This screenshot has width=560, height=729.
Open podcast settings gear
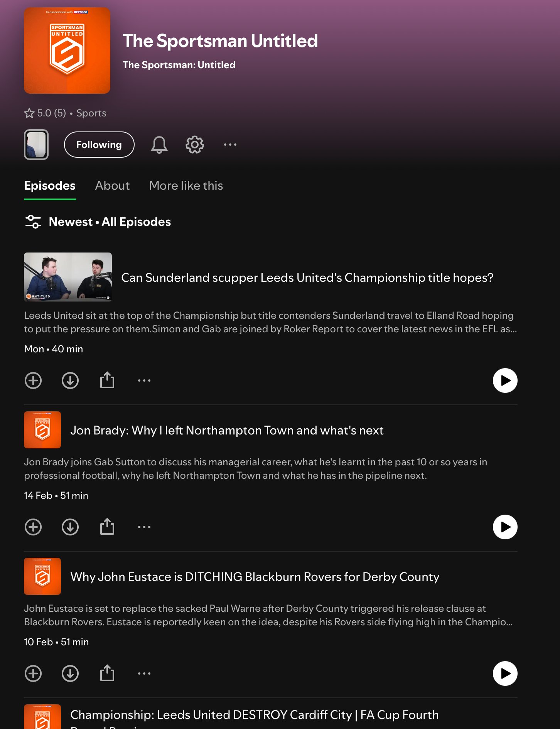pyautogui.click(x=195, y=145)
